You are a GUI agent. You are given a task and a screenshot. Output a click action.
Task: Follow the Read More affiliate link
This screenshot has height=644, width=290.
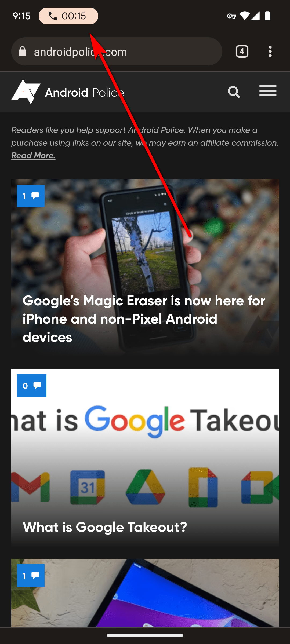coord(33,156)
